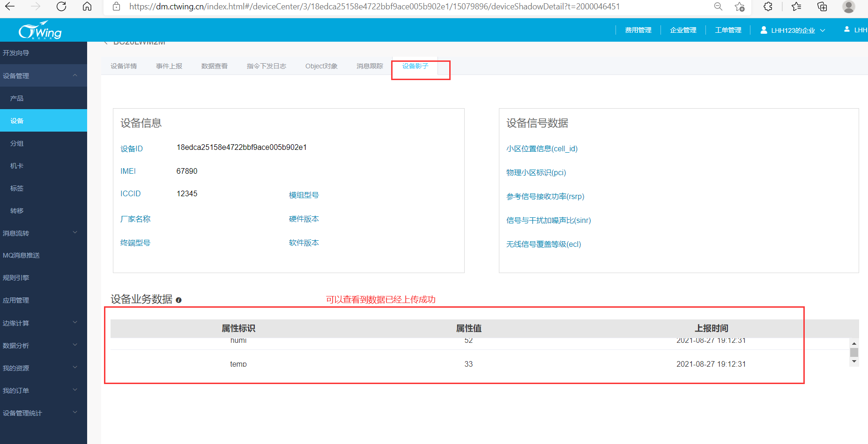
Task: Click the 模组型号 link
Action: (304, 195)
